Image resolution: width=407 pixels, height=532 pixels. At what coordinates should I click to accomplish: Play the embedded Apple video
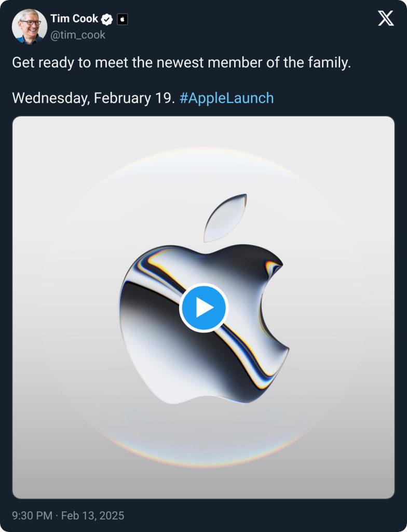pyautogui.click(x=203, y=308)
